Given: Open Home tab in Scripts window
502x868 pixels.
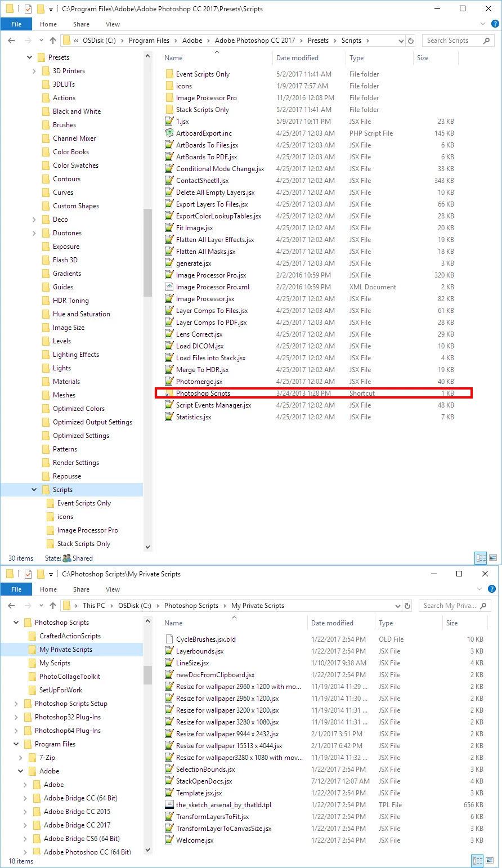Looking at the screenshot, I should tap(48, 24).
